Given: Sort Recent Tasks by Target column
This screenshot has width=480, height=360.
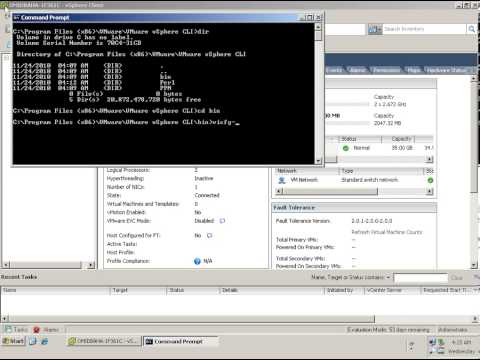Looking at the screenshot, I should (138, 290).
